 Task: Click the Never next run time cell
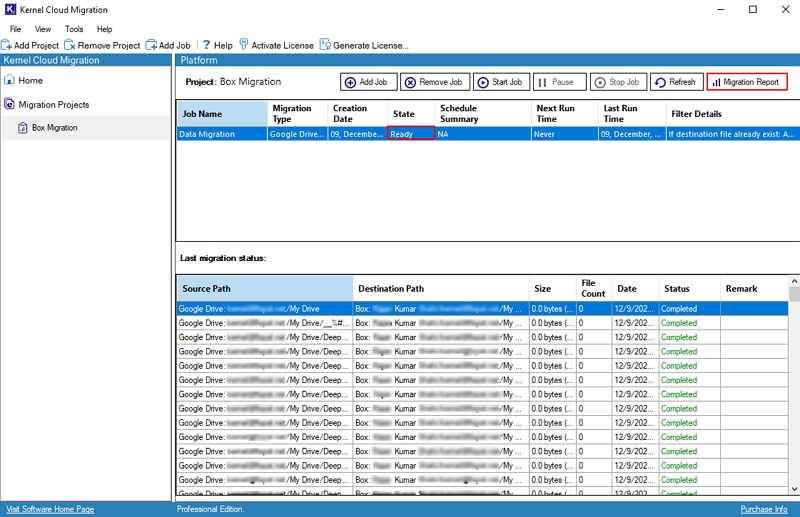(564, 134)
